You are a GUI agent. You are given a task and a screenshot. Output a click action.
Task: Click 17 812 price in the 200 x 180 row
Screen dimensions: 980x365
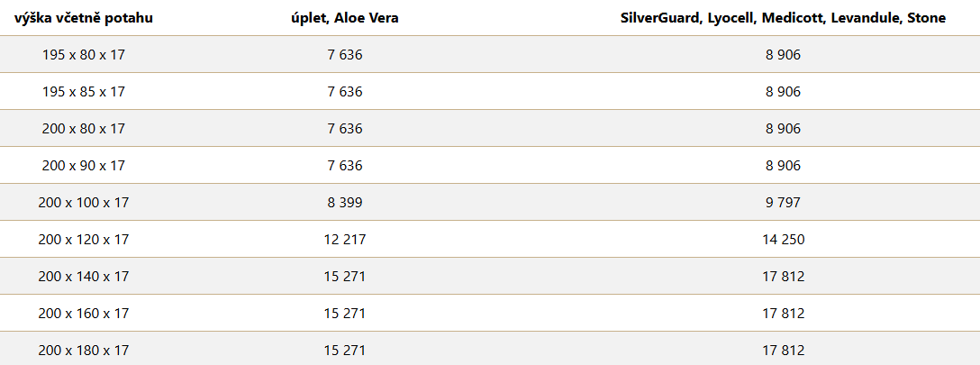783,350
